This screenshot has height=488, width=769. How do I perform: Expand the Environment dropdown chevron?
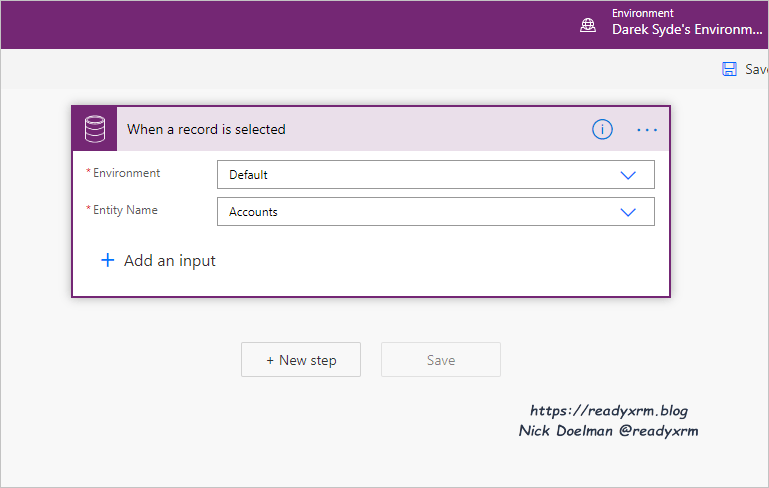click(x=628, y=175)
